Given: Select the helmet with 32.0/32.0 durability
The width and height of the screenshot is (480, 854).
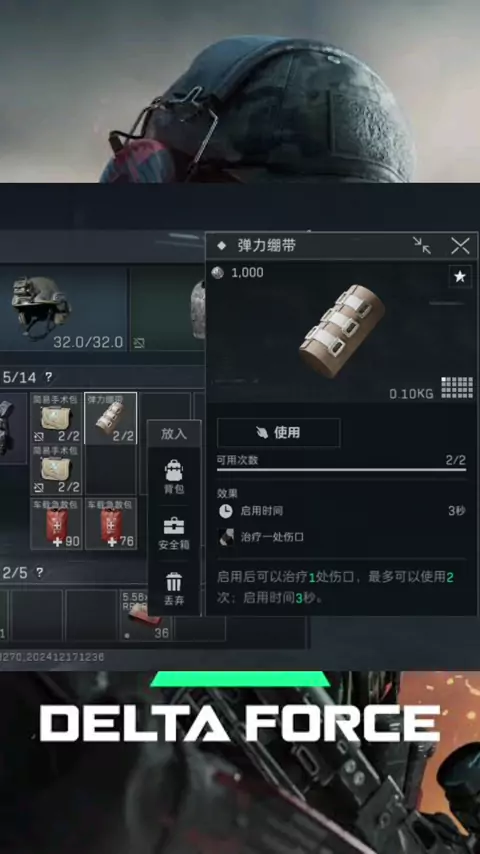Looking at the screenshot, I should (x=63, y=310).
